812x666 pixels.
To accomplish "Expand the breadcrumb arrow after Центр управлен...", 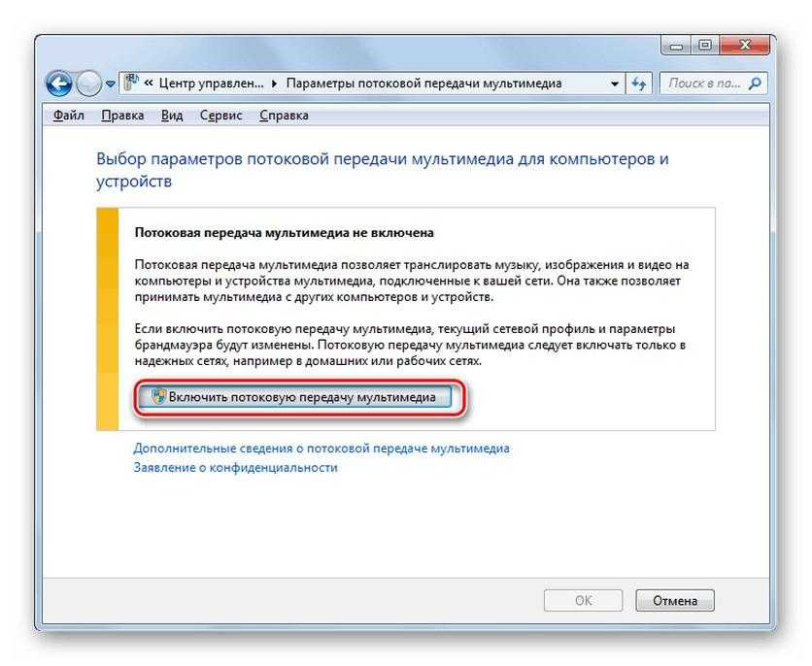I will 275,83.
